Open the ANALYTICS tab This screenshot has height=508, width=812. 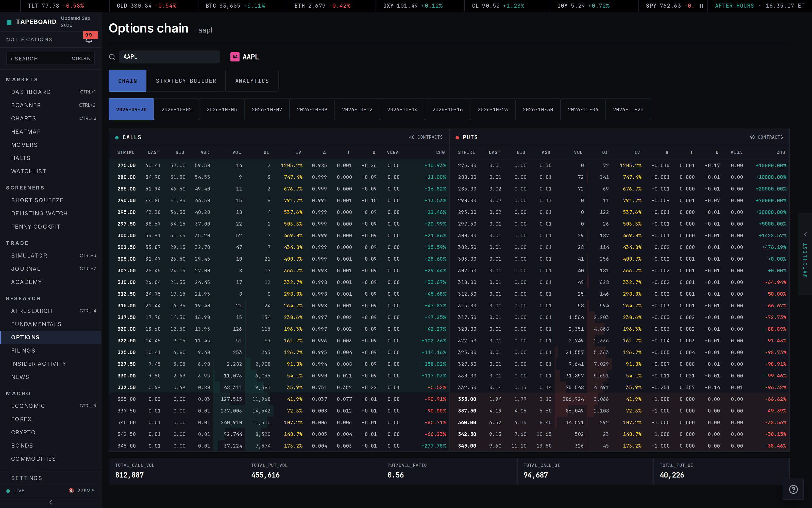point(252,81)
